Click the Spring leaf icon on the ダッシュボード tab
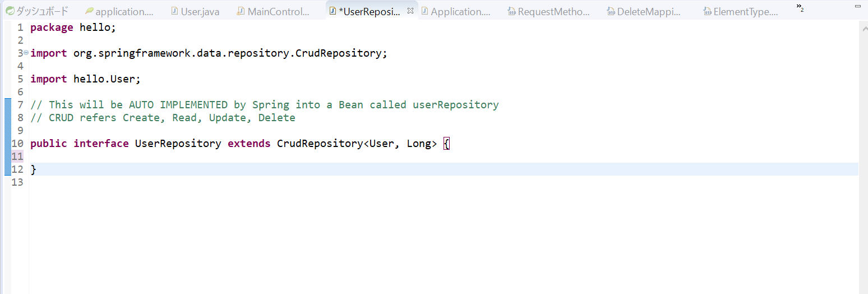 click(10, 11)
